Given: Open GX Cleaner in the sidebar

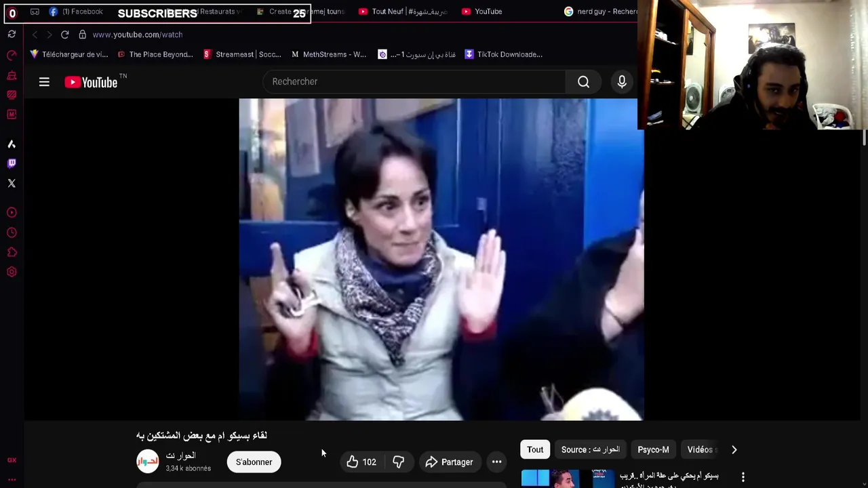Looking at the screenshot, I should pos(12,75).
